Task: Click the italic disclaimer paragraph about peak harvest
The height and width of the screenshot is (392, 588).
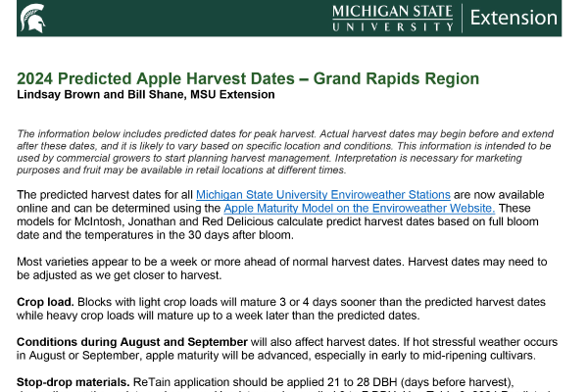Action: [285, 152]
